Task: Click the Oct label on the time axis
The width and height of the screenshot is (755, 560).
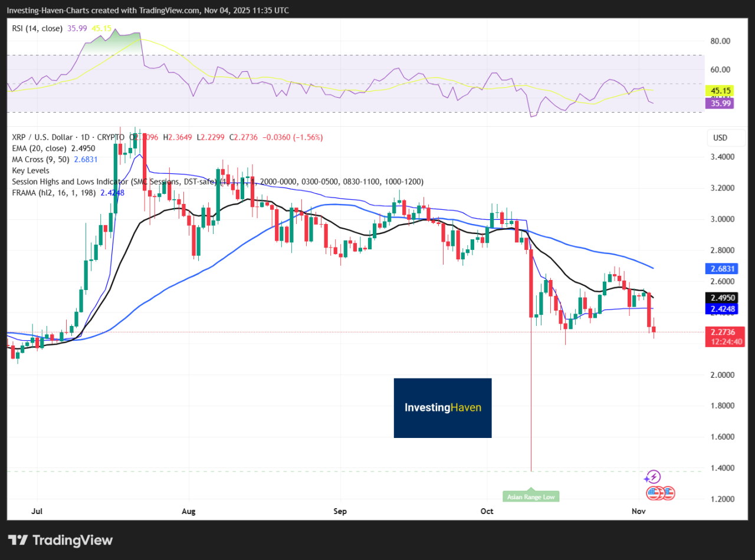Action: pos(487,511)
